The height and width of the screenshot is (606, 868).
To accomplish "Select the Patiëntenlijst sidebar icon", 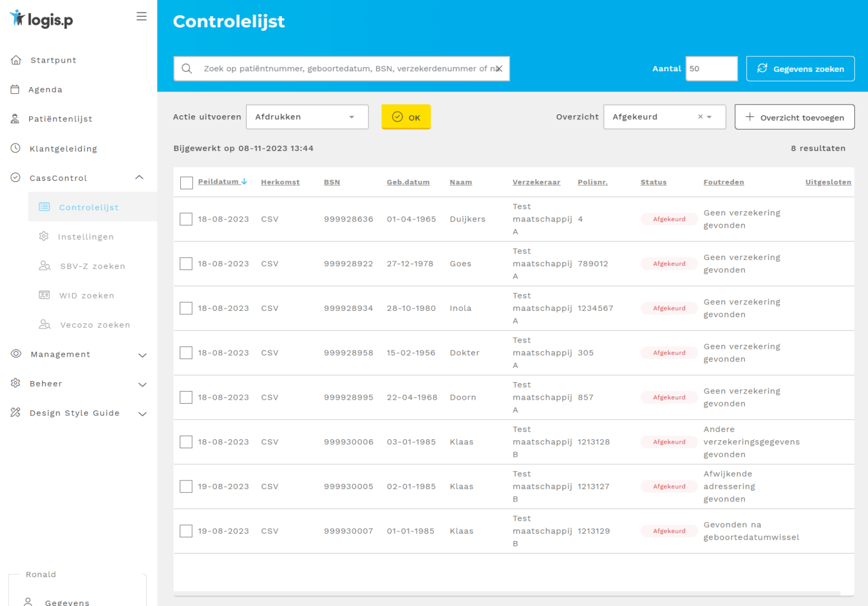I will [x=15, y=119].
